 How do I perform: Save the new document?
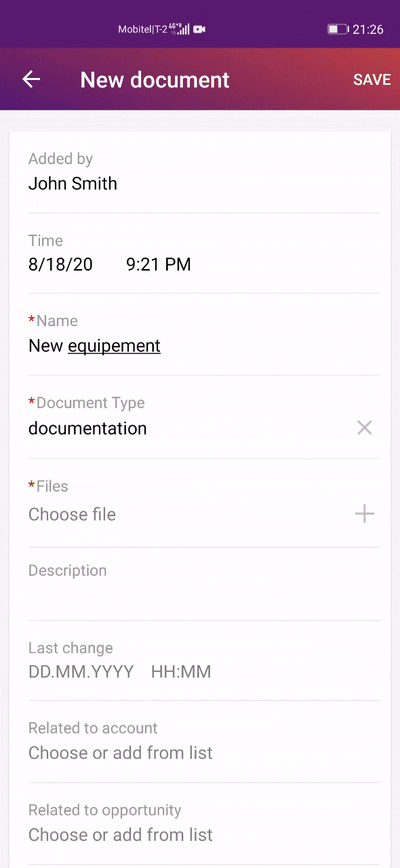click(372, 80)
